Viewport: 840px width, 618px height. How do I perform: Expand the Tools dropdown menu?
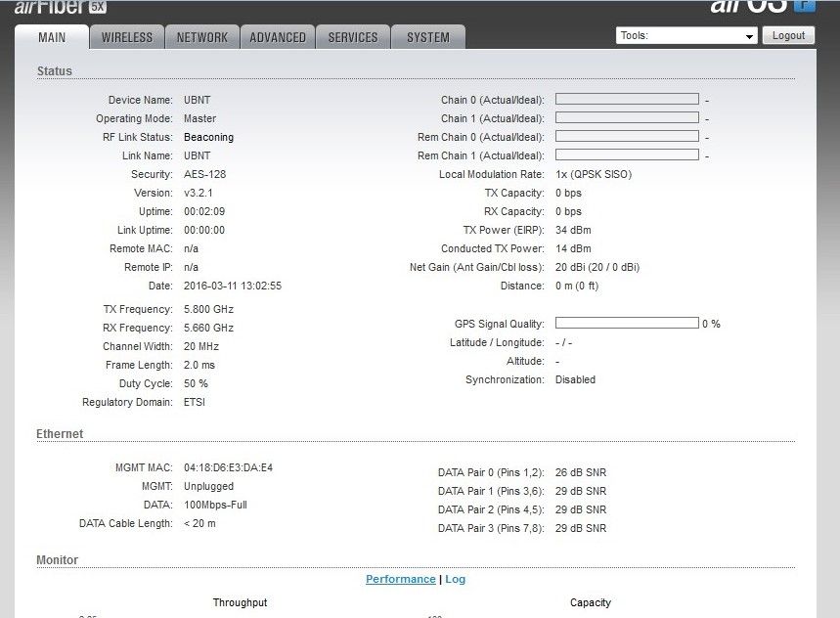[686, 35]
